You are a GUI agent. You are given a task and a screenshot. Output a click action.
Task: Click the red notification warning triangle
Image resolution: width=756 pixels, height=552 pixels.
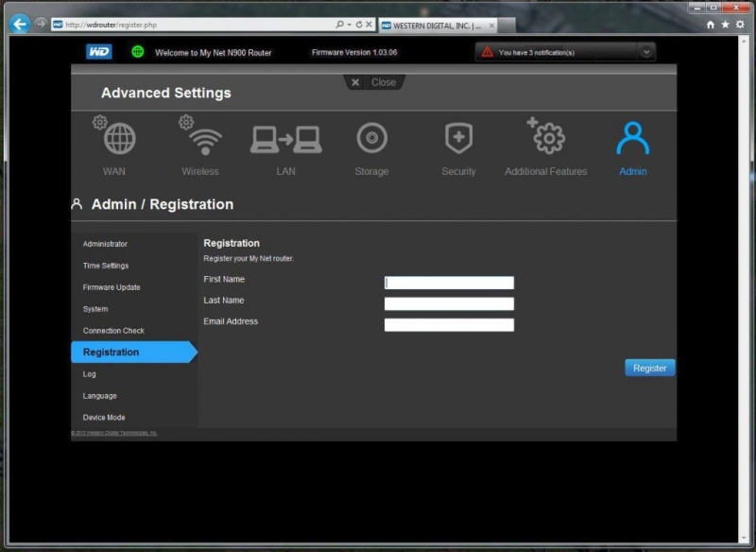tap(487, 52)
